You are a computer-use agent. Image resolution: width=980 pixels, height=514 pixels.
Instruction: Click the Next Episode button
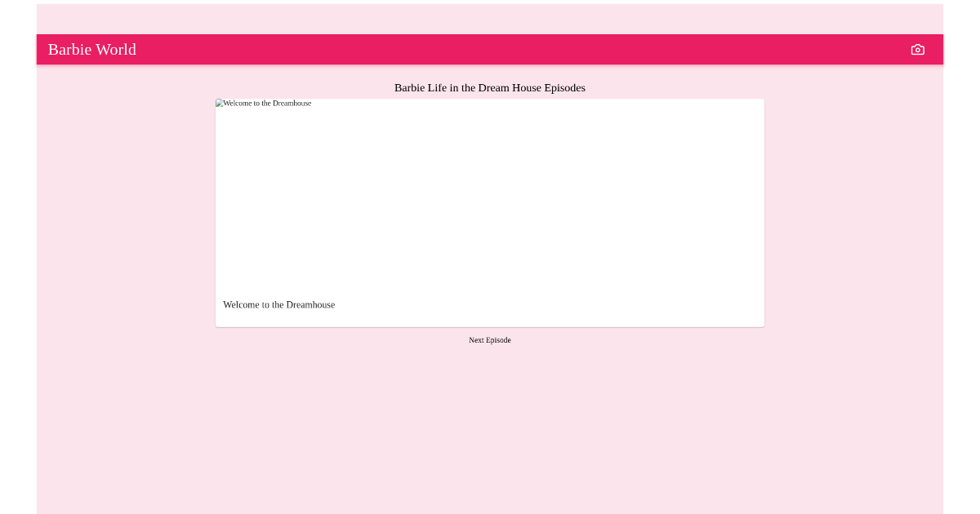[x=490, y=340]
